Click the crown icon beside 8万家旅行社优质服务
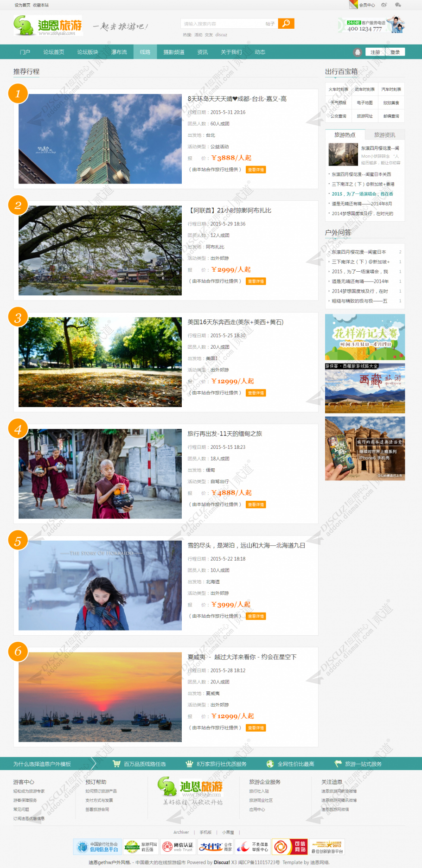This screenshot has width=422, height=868. (189, 764)
